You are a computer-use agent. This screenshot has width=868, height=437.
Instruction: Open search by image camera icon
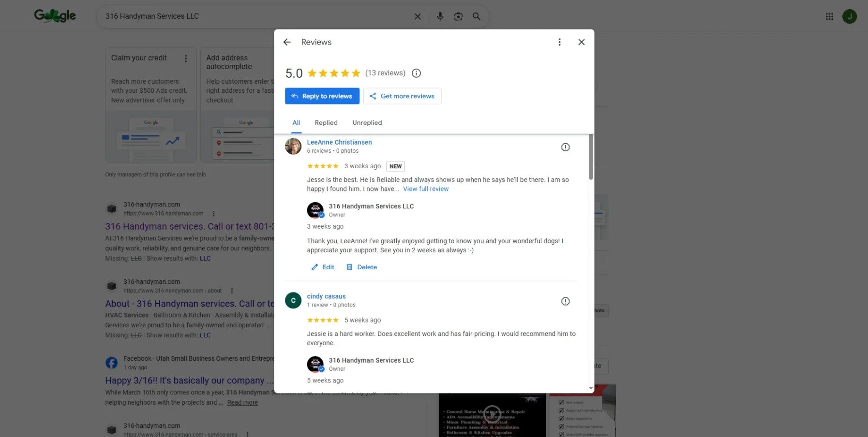click(458, 16)
